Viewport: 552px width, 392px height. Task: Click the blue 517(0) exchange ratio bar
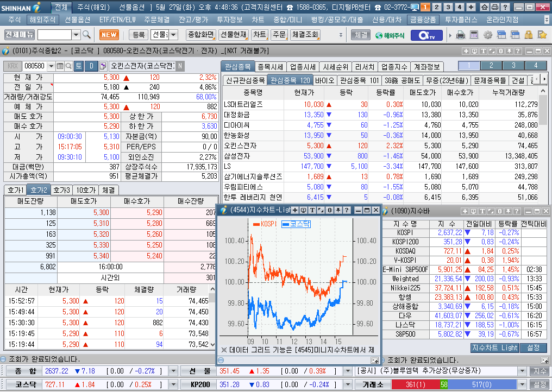(x=482, y=384)
